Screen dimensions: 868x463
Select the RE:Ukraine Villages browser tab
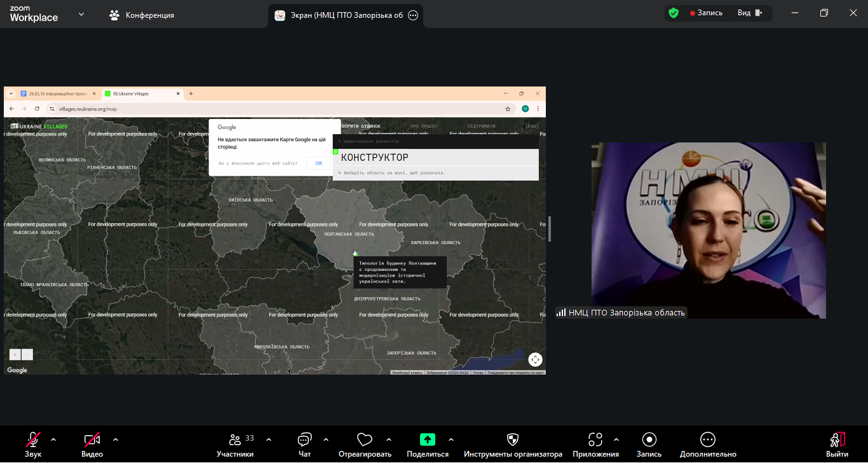[x=142, y=93]
